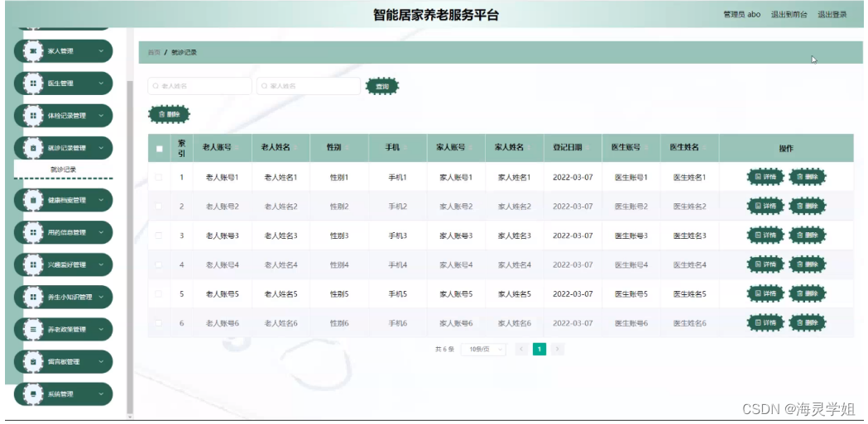This screenshot has width=868, height=424.
Task: Sort table by 医生姓名 column arrows
Action: click(704, 148)
